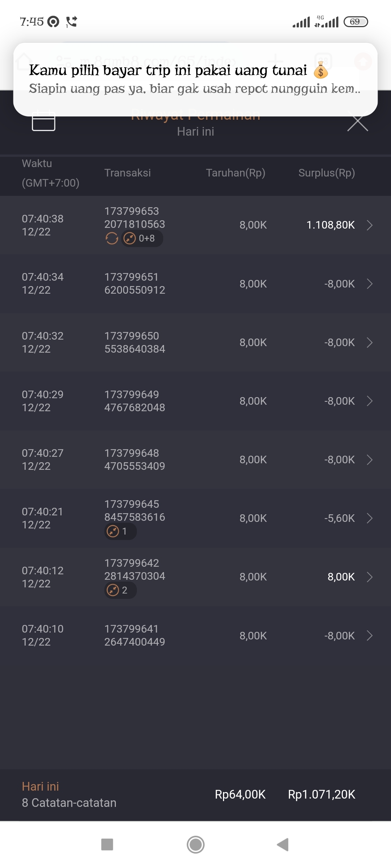Tap the Hari ini period label under title

coord(195,132)
